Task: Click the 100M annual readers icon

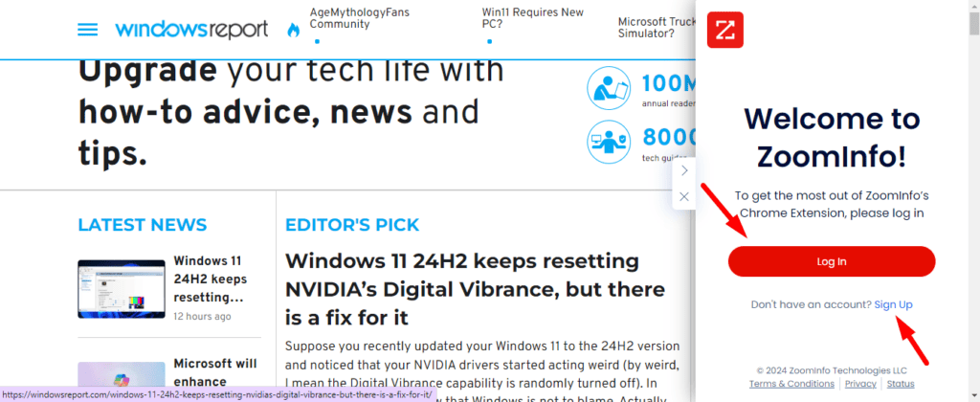Action: coord(609,89)
